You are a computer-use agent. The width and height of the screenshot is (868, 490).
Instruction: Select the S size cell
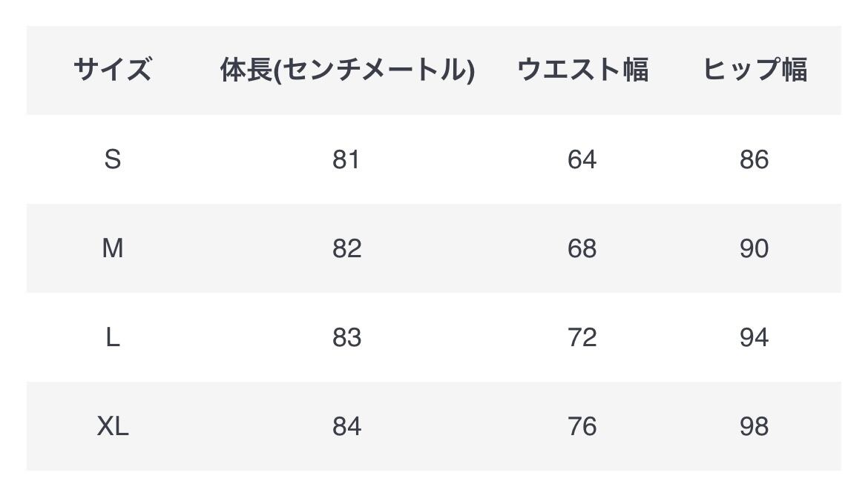click(113, 159)
